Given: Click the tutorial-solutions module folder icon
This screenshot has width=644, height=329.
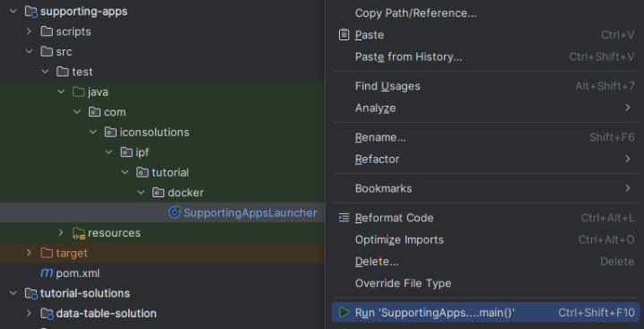Looking at the screenshot, I should [x=31, y=294].
